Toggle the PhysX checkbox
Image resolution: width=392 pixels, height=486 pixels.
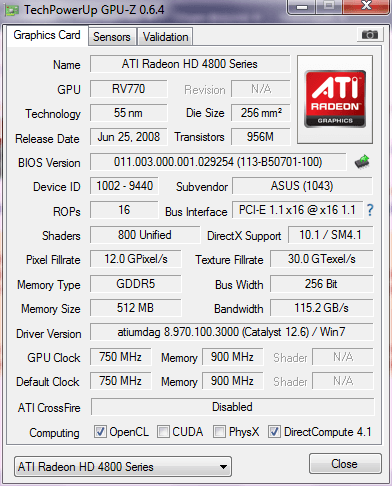[x=219, y=432]
